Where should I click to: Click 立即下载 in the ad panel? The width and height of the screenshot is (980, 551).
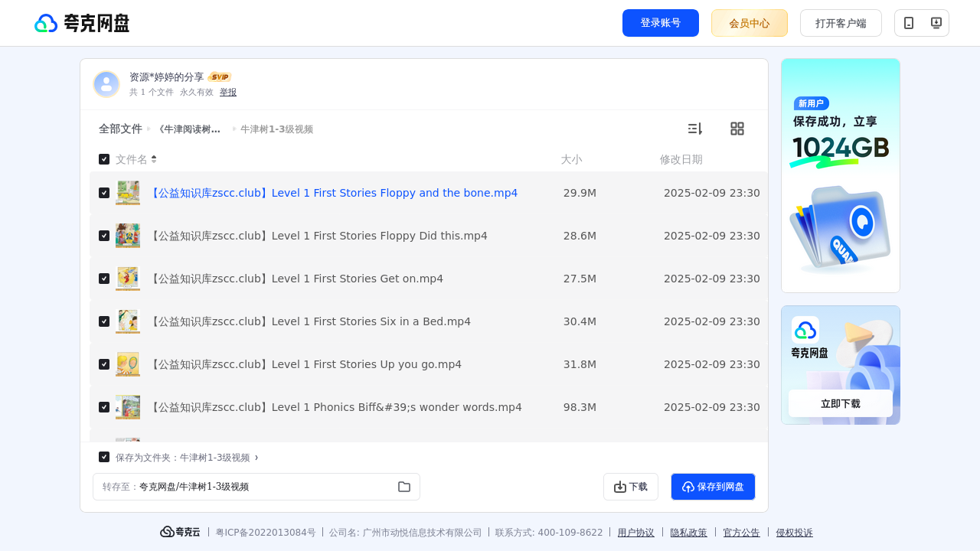click(x=841, y=403)
